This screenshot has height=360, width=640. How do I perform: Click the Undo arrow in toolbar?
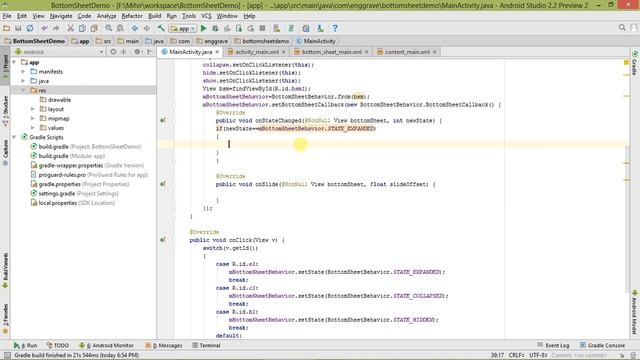[x=44, y=29]
